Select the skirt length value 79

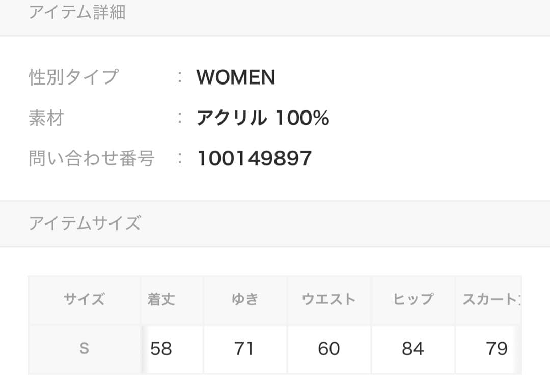coord(497,349)
